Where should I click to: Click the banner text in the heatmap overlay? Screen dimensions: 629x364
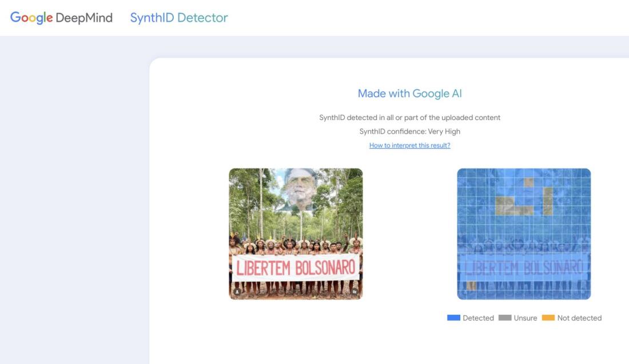[523, 267]
